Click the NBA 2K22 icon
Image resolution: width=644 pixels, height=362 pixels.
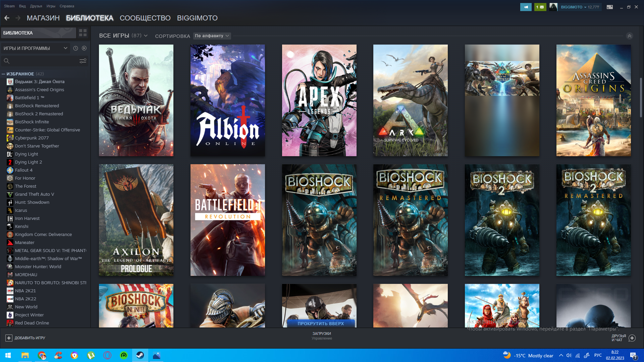10,299
